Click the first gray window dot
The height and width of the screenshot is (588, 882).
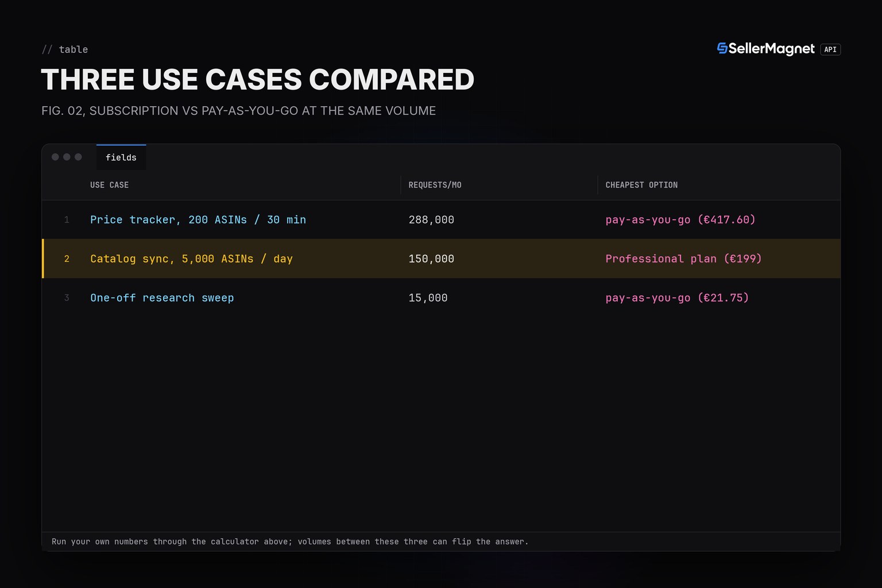pos(55,157)
